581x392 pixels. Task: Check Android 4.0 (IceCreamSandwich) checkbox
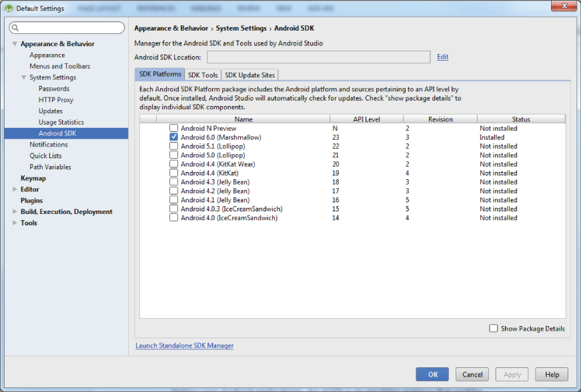click(x=174, y=217)
